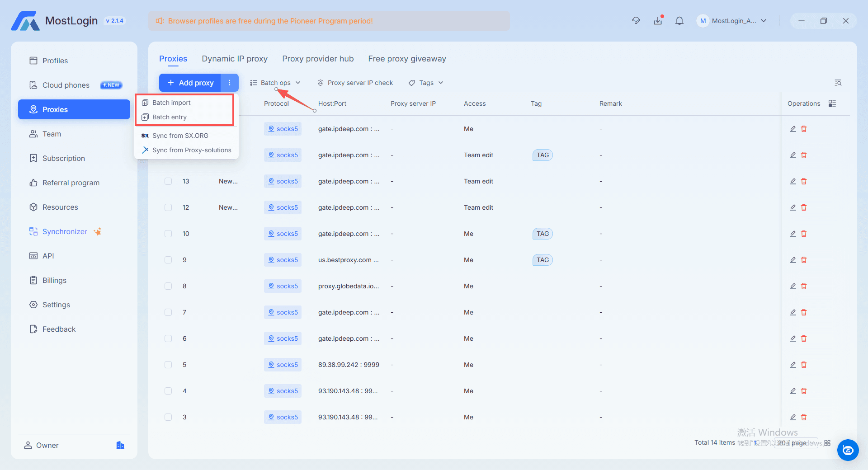The width and height of the screenshot is (868, 470).
Task: Check the box for proxy row 12
Action: [x=168, y=207]
